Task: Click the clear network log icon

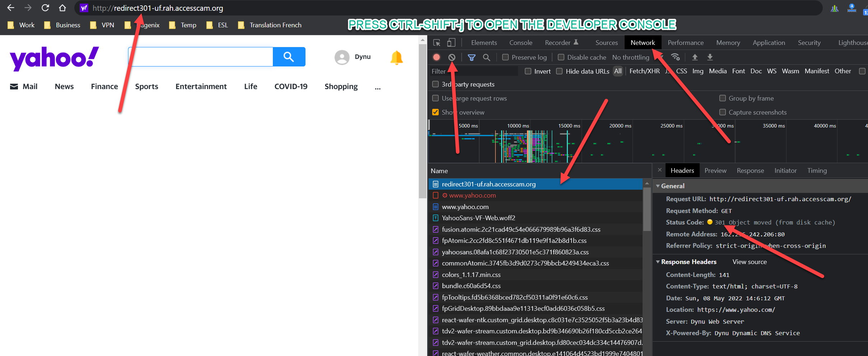Action: click(x=452, y=57)
